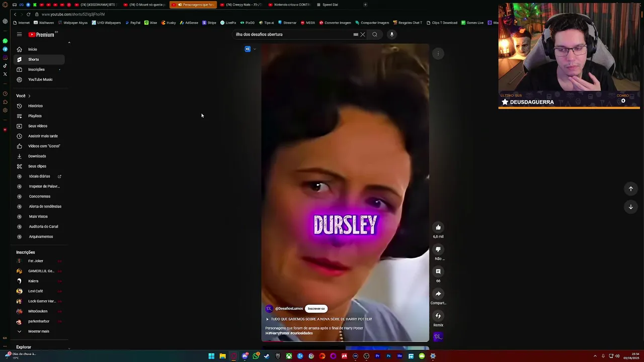This screenshot has height=362, width=644.
Task: Subscribe with the Inscrever-se button
Action: (316, 309)
